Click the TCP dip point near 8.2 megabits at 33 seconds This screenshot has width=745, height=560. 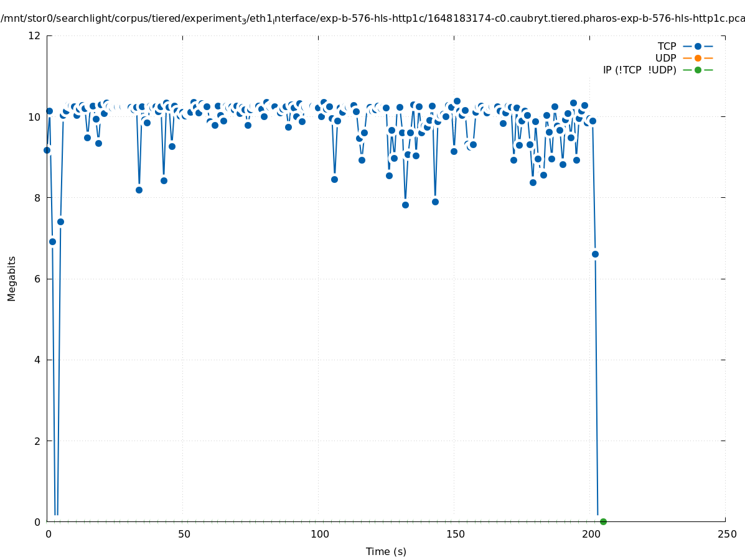[139, 190]
